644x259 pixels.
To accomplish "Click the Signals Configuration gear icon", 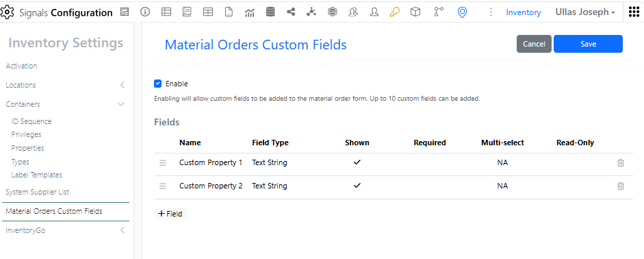I will [8, 12].
